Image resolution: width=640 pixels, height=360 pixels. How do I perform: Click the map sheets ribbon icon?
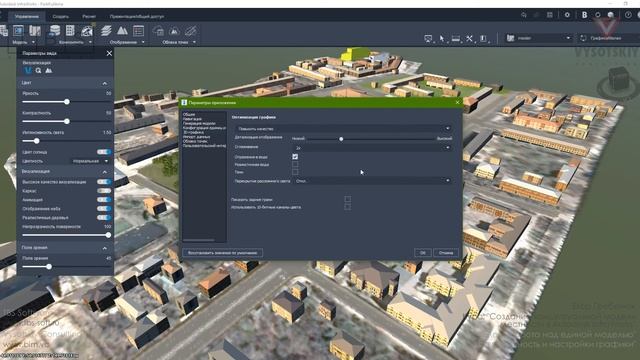pos(35,31)
